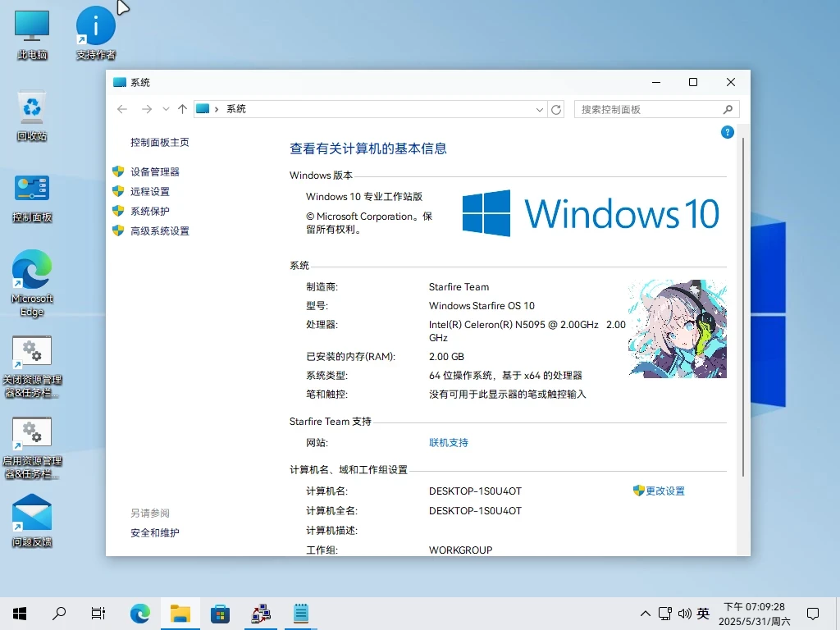This screenshot has height=630, width=840.
Task: Expand the recent locations chevron near back arrow
Action: (x=166, y=108)
